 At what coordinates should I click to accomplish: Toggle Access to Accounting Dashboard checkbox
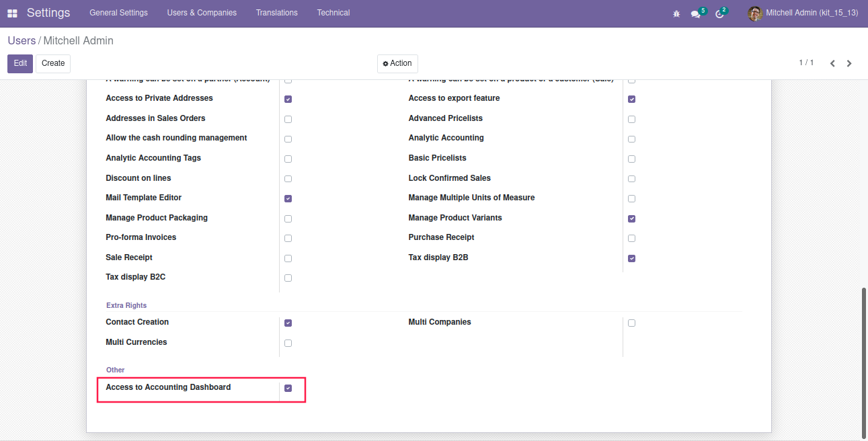(x=288, y=389)
